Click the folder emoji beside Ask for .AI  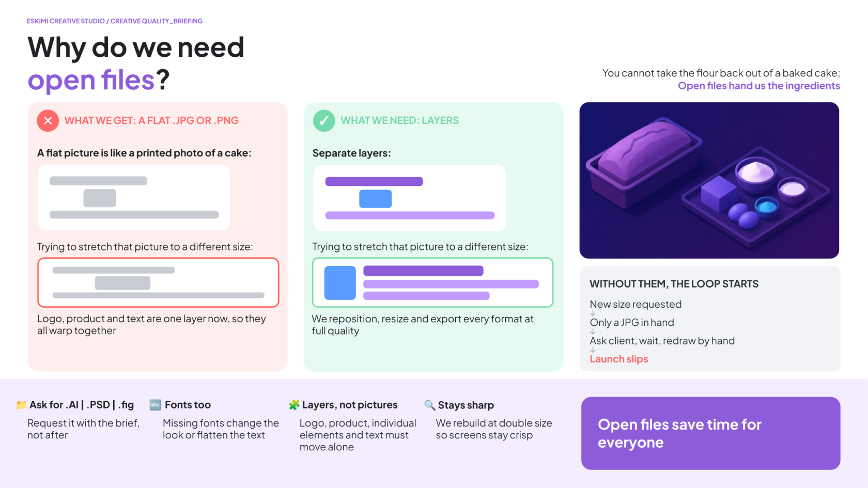click(x=21, y=405)
